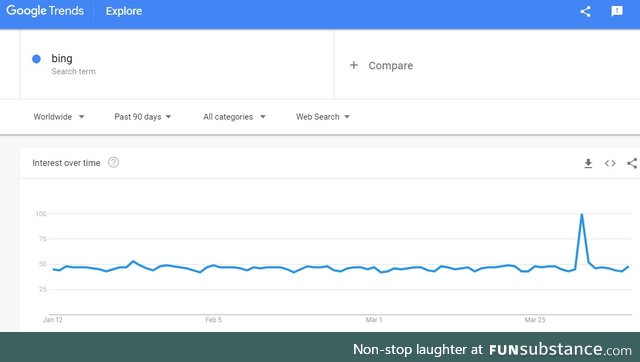Open the Web Search type dropdown
The image size is (640, 362).
[323, 117]
